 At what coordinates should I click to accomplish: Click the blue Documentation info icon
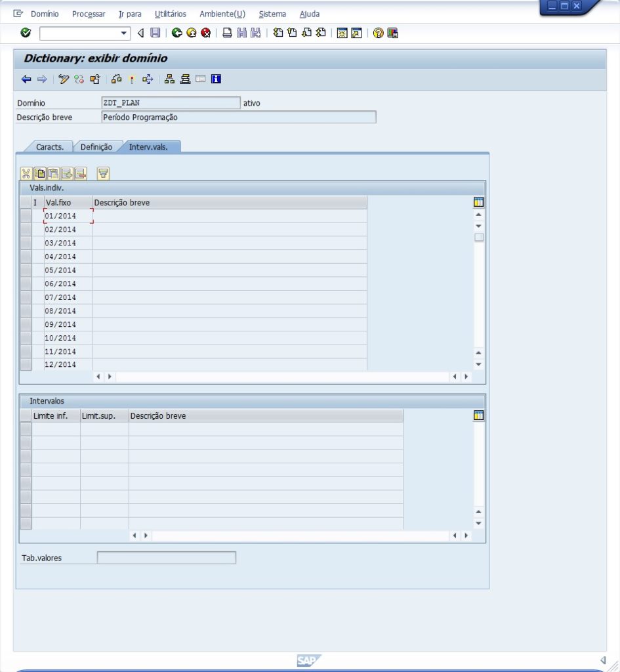[216, 79]
